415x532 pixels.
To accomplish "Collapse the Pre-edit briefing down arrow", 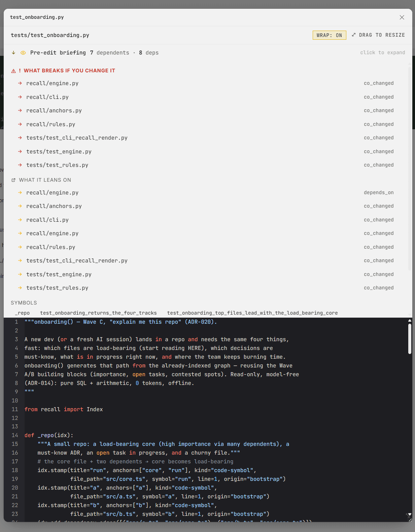I will (13, 52).
